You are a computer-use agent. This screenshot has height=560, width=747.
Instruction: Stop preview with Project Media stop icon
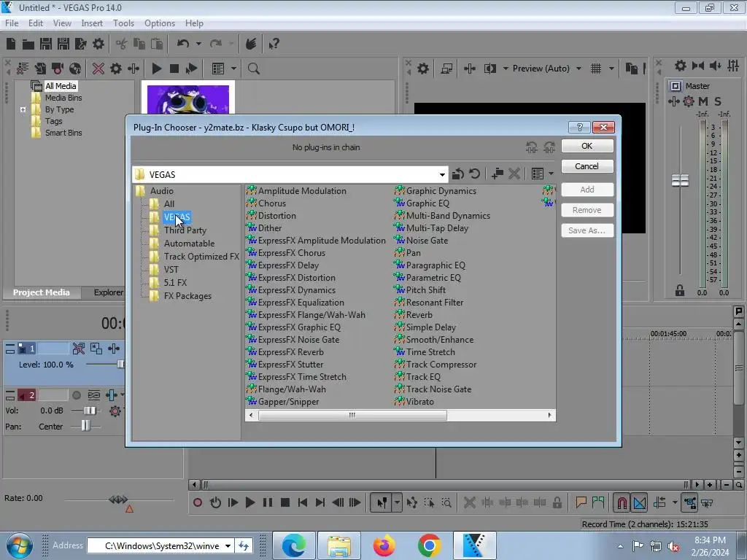tap(174, 69)
